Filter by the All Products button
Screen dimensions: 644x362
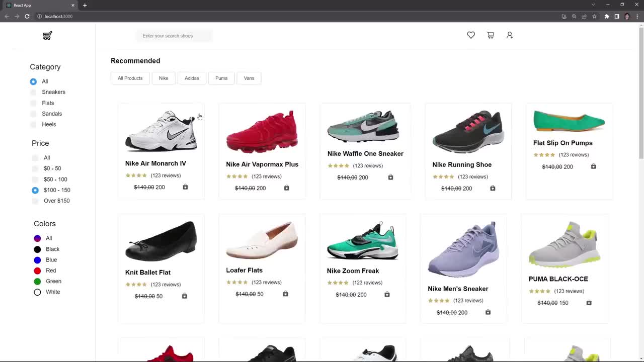[x=130, y=78]
